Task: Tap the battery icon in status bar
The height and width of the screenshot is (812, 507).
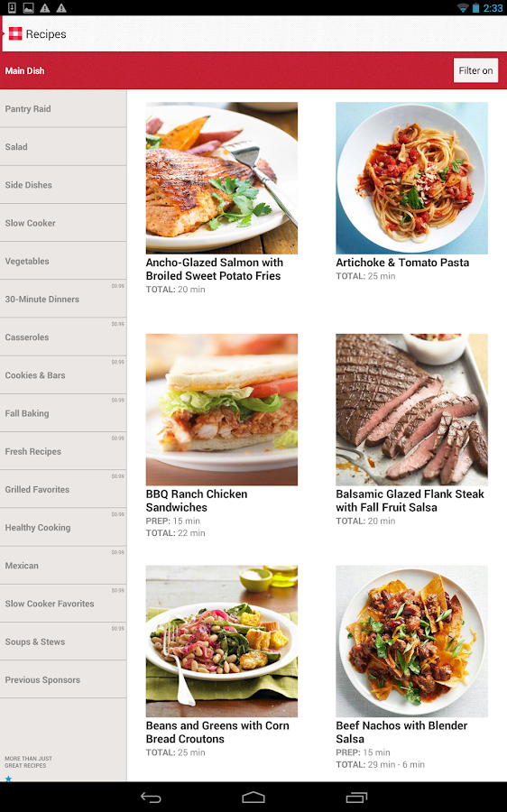Action: pos(475,8)
